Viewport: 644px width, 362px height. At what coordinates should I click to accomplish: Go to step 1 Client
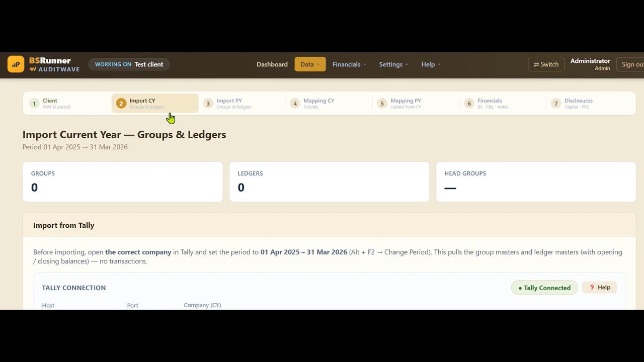tap(68, 103)
